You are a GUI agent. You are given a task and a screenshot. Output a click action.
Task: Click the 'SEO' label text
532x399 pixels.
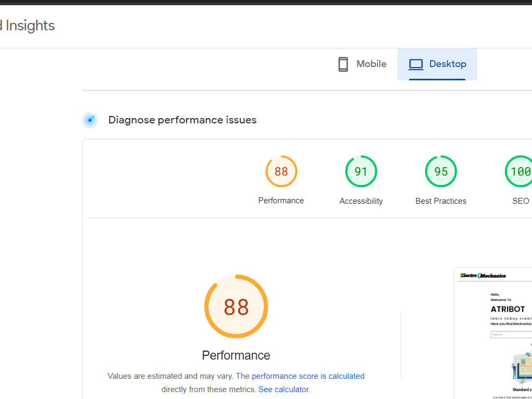click(x=521, y=201)
